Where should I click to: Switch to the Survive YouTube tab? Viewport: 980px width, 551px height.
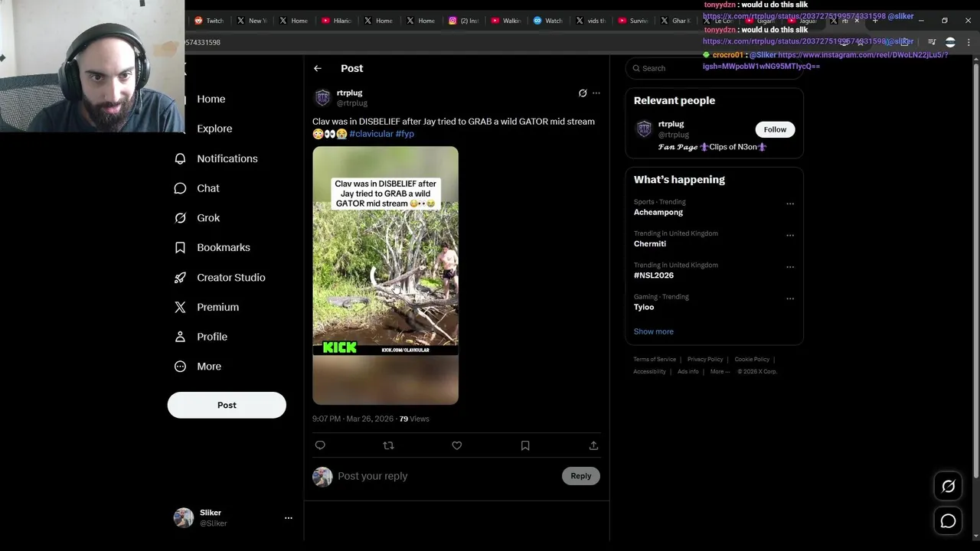point(632,21)
